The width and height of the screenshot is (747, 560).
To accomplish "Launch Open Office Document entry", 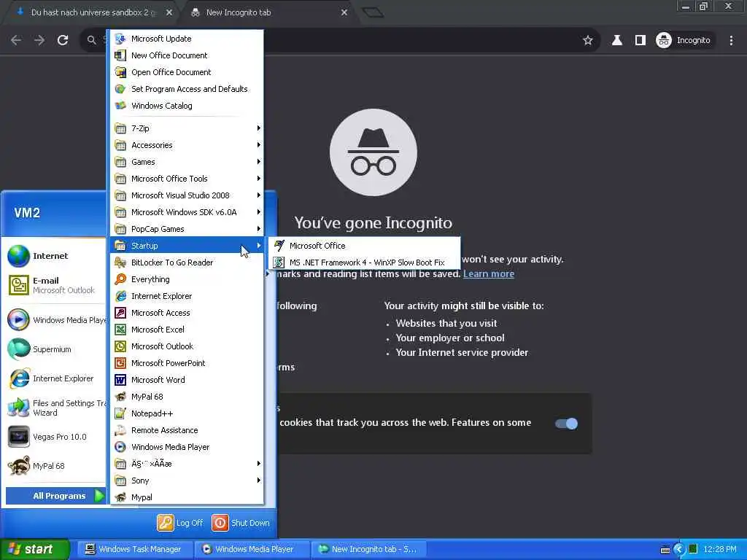I will click(x=187, y=72).
